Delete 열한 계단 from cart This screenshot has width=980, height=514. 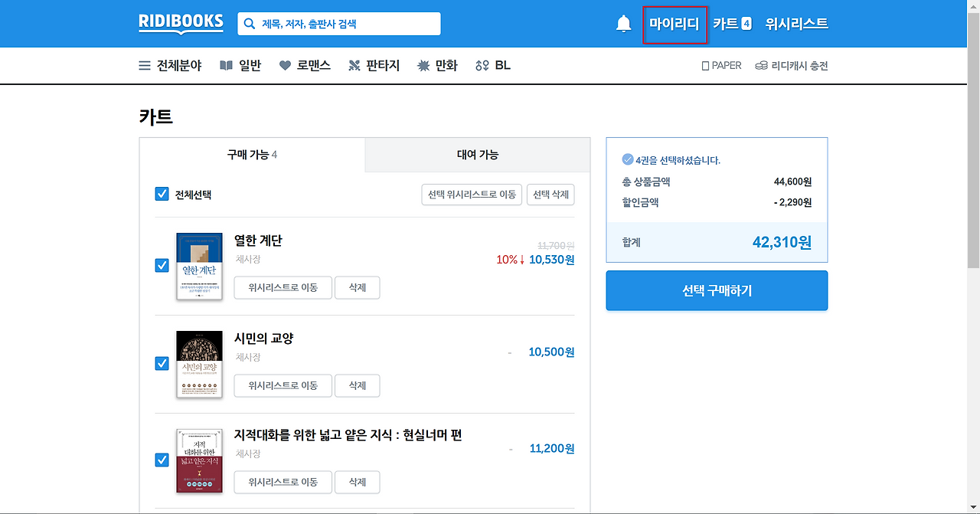coord(358,288)
